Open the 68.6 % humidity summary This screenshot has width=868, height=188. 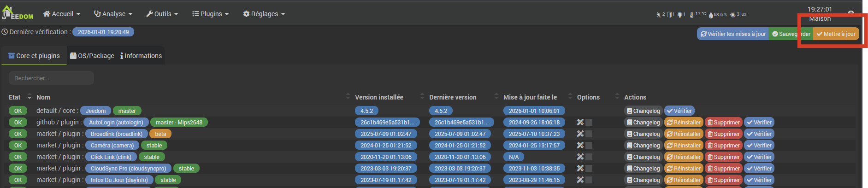click(718, 15)
